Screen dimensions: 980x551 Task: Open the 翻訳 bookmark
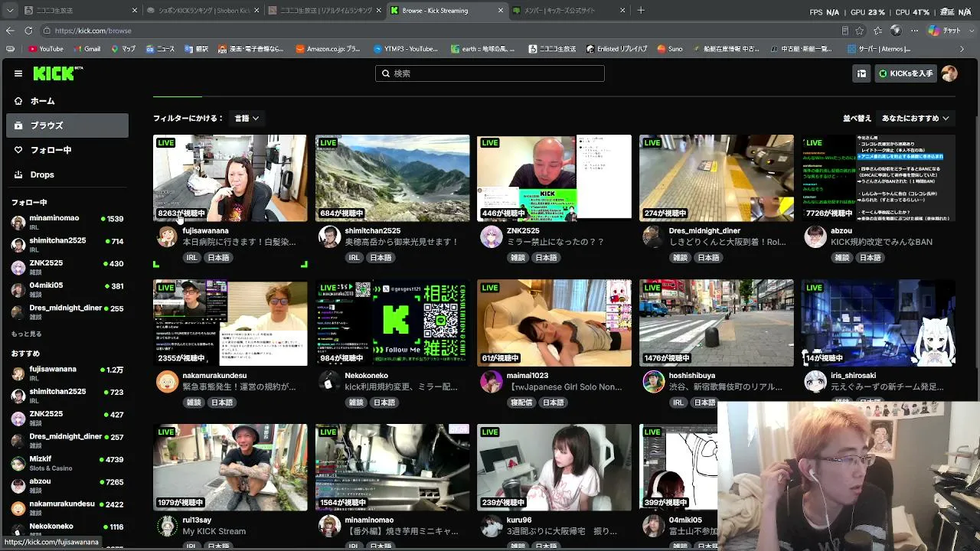click(x=197, y=49)
